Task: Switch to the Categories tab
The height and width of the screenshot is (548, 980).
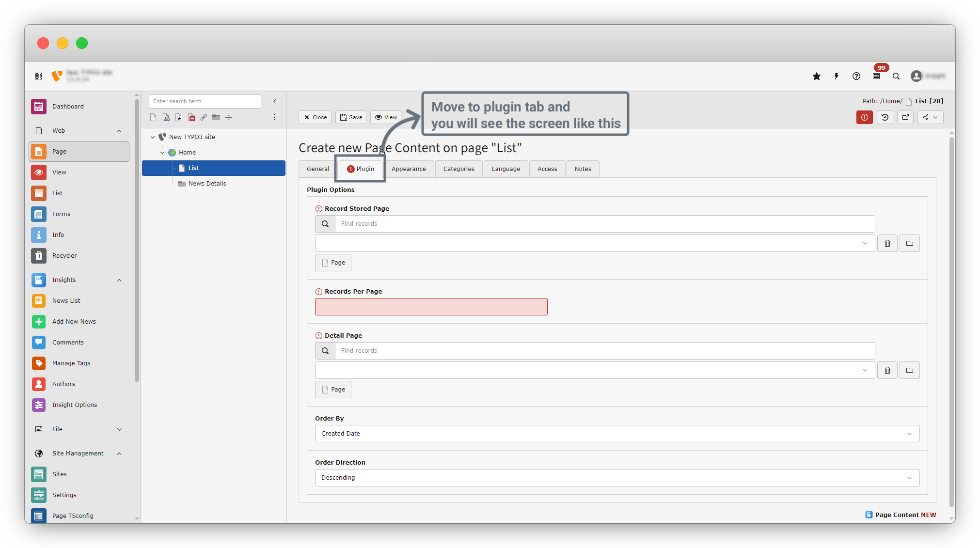Action: point(458,169)
